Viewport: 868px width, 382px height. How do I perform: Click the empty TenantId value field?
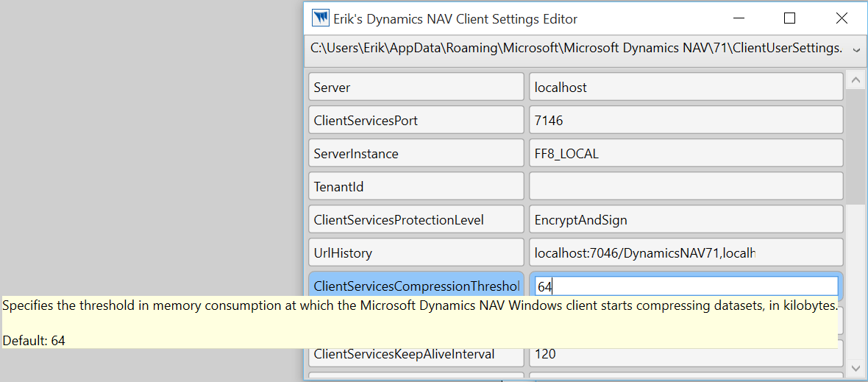(686, 186)
